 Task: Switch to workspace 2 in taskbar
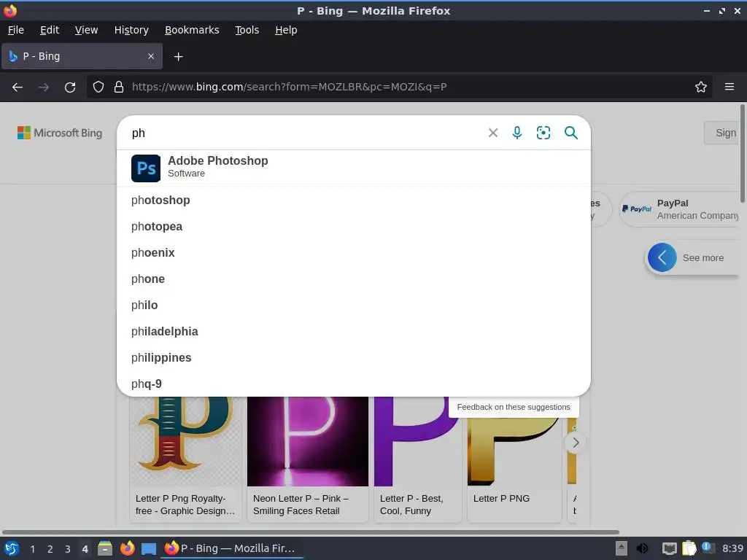[x=50, y=549]
